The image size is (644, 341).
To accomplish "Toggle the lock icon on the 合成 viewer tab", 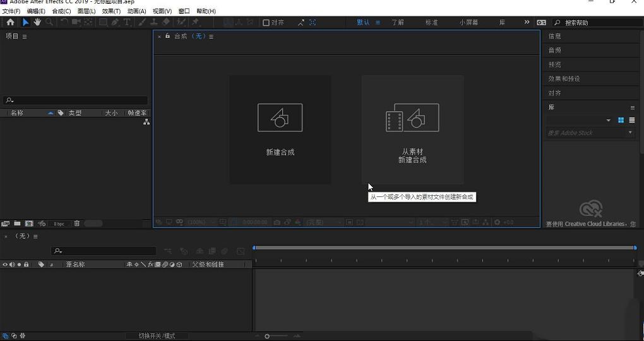I will (167, 36).
